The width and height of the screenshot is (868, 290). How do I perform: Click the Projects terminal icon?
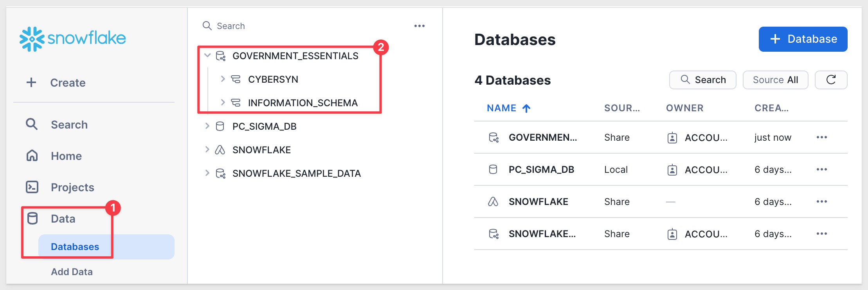32,187
